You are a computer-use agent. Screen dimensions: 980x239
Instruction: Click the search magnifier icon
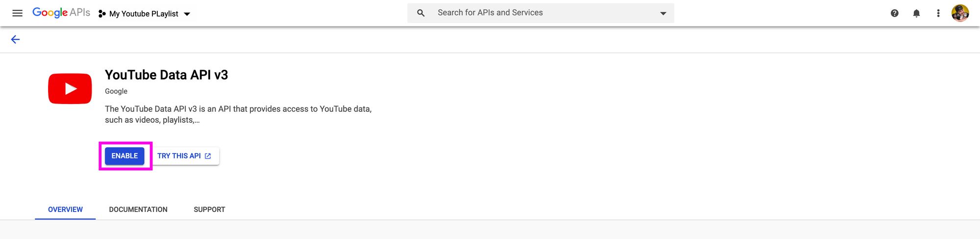[x=420, y=13]
